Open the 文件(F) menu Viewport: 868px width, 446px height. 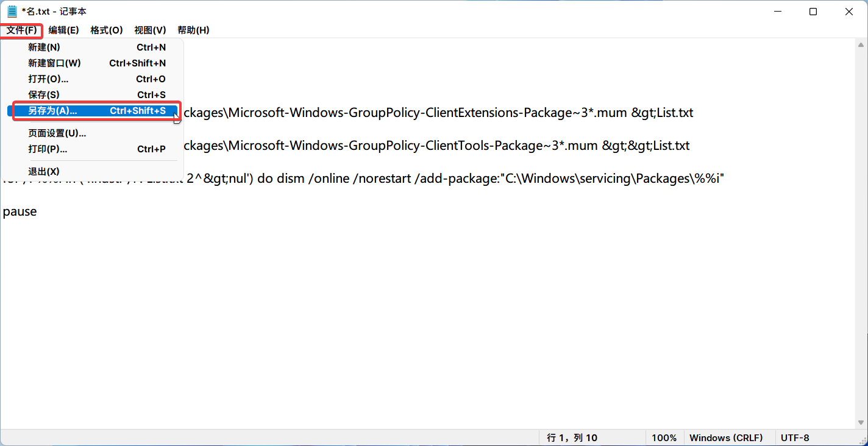coord(21,30)
